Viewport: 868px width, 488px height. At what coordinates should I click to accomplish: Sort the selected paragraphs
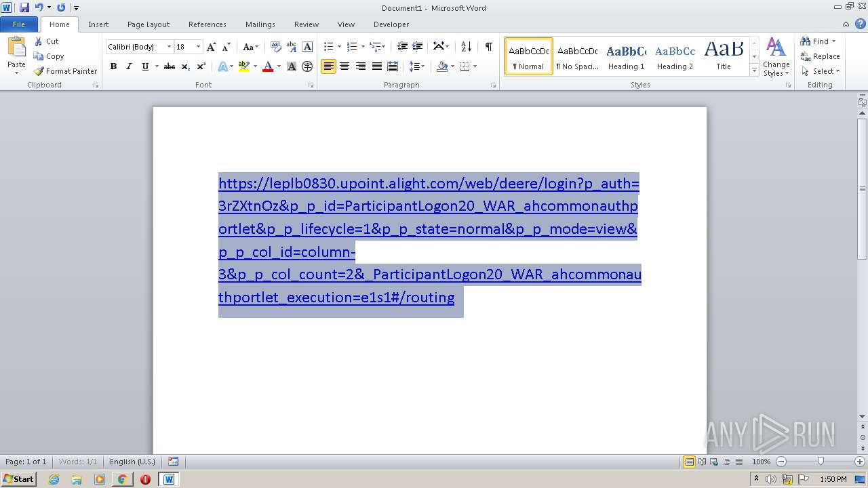466,47
